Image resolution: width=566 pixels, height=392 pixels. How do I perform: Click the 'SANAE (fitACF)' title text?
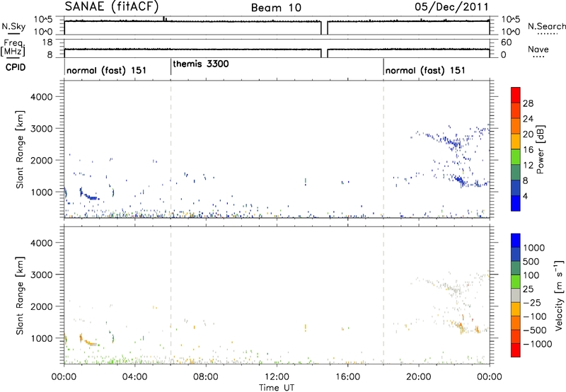(112, 7)
